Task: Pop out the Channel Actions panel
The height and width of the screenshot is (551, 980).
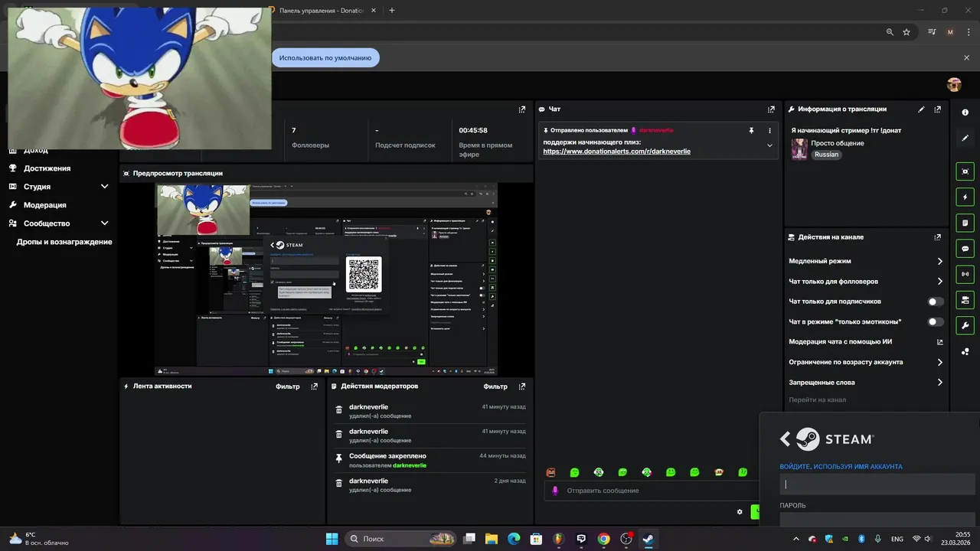Action: tap(937, 237)
